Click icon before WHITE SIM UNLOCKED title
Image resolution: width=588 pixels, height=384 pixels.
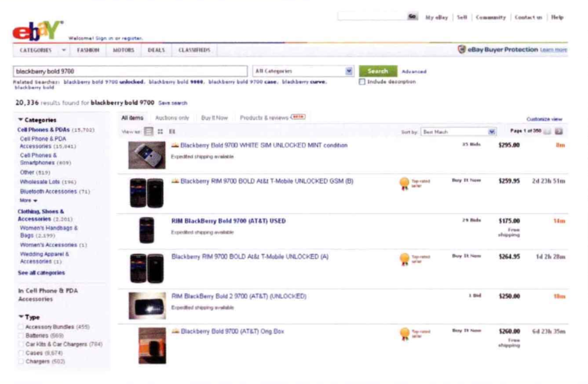[175, 145]
